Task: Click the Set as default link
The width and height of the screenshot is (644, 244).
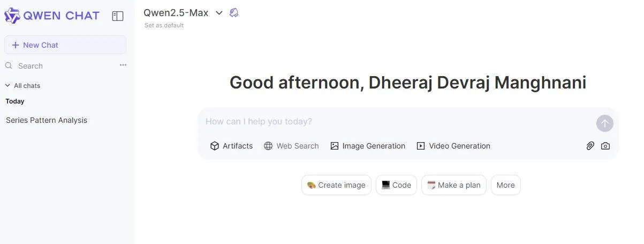Action: coord(164,25)
